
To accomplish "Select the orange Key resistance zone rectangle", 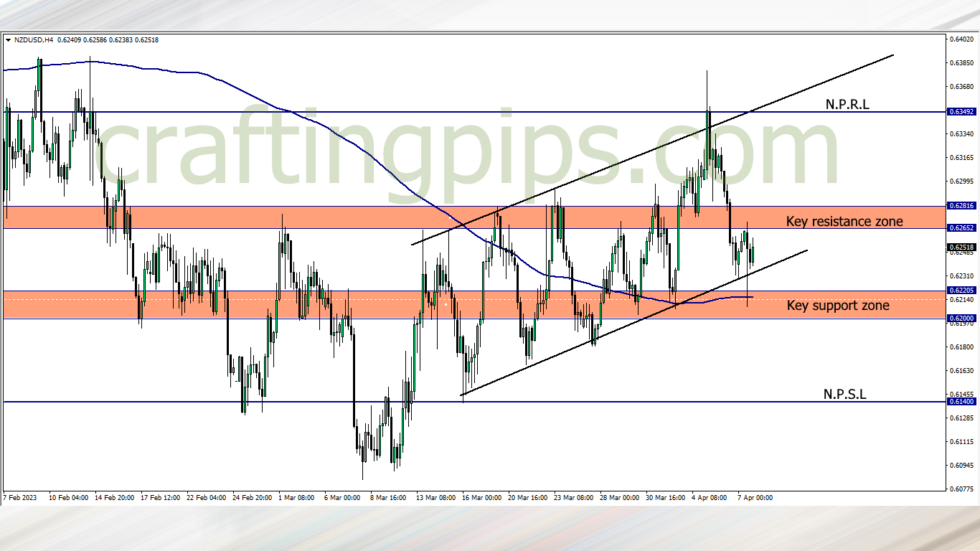I will click(474, 217).
